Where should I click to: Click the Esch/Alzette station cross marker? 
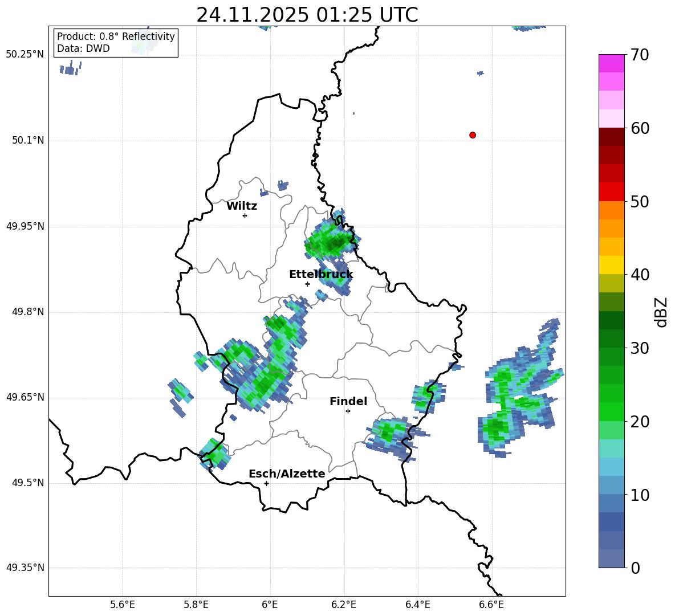(x=266, y=483)
